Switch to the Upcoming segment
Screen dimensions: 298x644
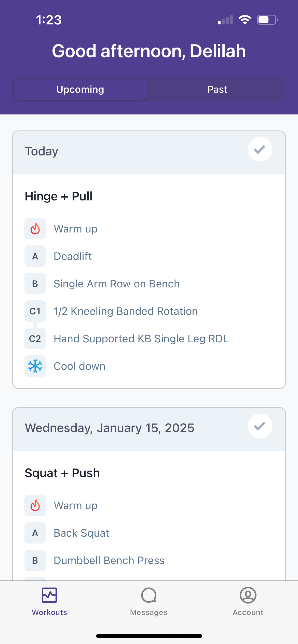tap(80, 89)
